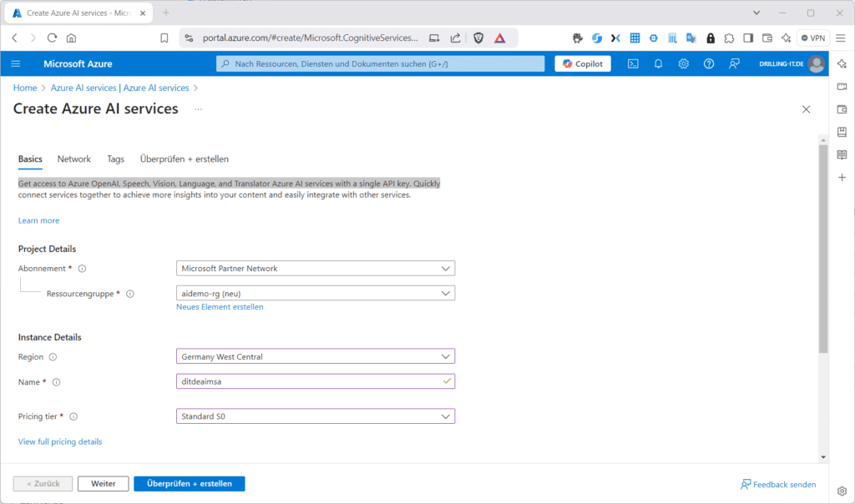Click info icon next to Pricing tier
Screen dimensions: 855x504
(x=73, y=417)
